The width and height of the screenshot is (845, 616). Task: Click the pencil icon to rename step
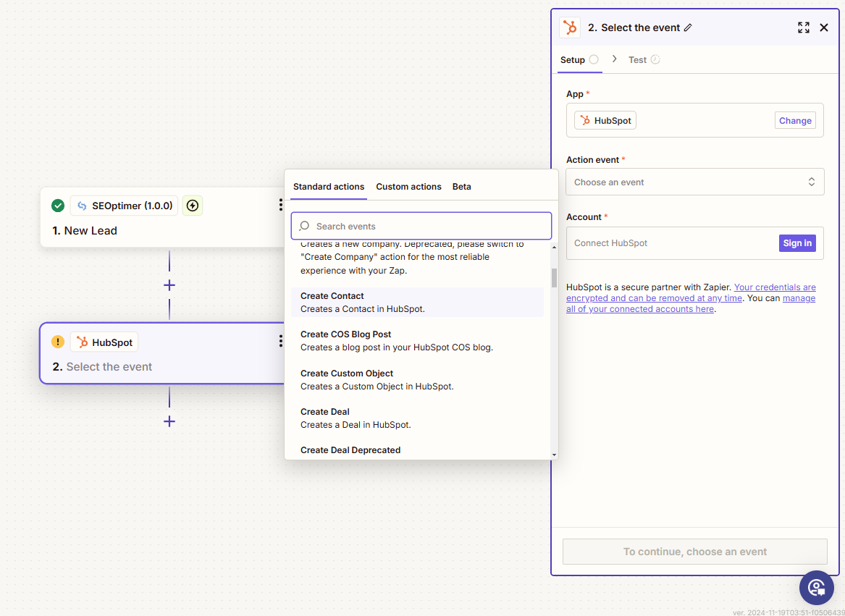688,28
